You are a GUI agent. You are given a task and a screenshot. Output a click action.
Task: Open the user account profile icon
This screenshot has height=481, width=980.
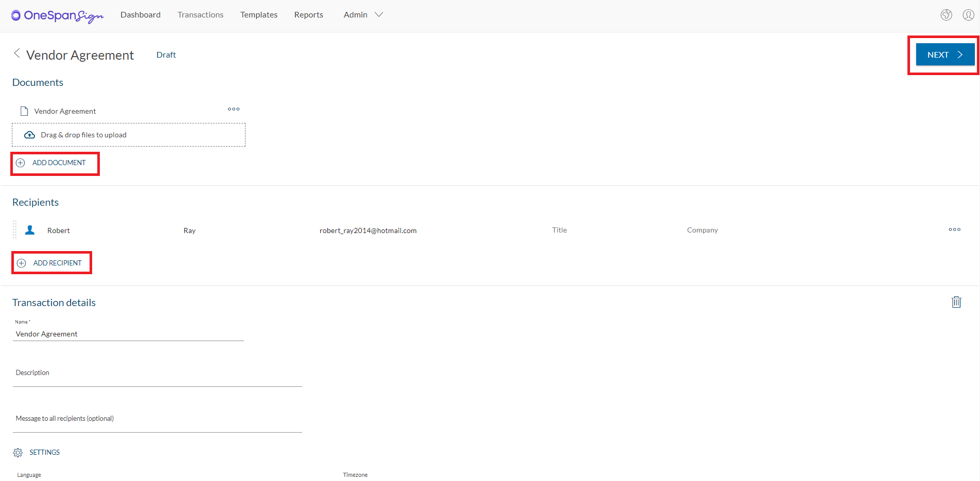click(x=969, y=15)
